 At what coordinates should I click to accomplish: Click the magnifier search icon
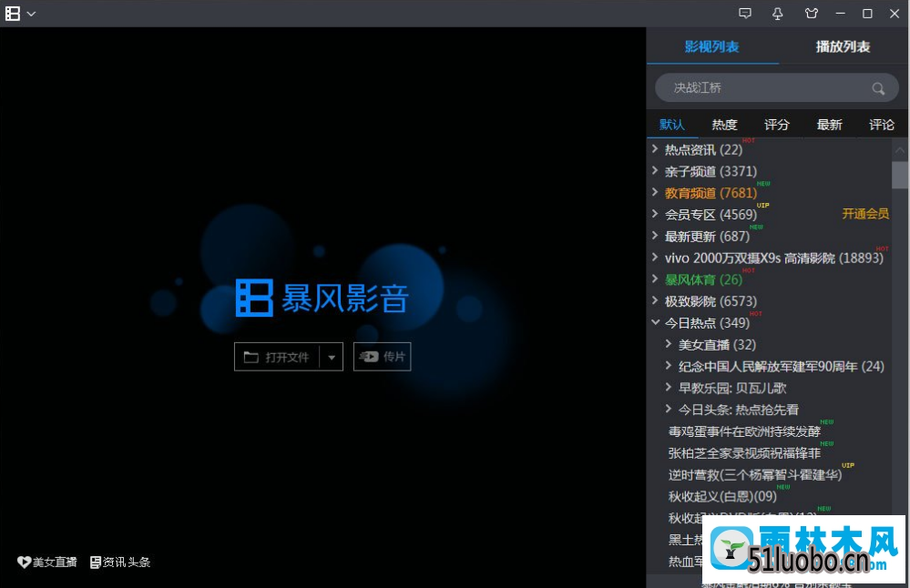878,88
